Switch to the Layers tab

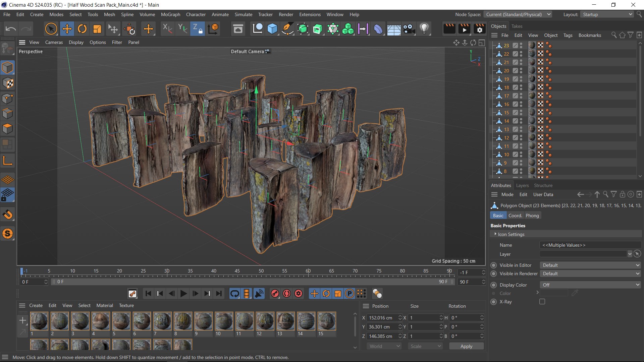(522, 185)
